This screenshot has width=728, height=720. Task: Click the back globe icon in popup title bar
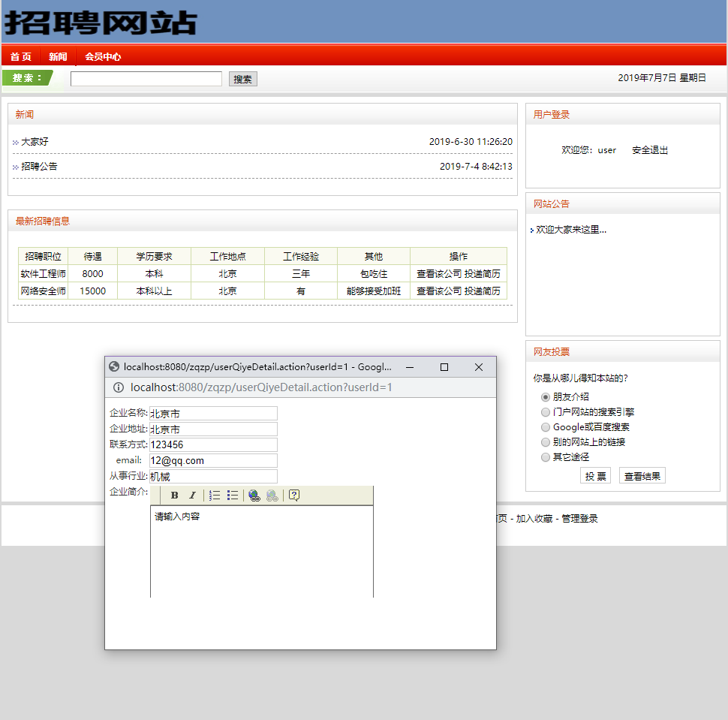pyautogui.click(x=113, y=367)
